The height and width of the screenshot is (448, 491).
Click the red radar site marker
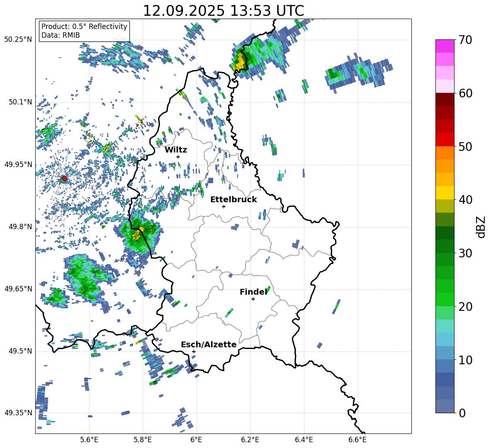[x=64, y=178]
